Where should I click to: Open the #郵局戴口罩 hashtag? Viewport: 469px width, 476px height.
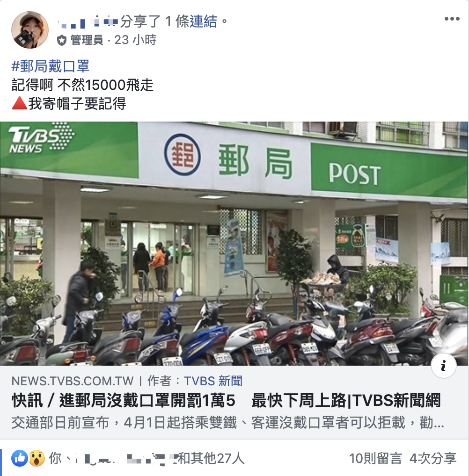(51, 66)
